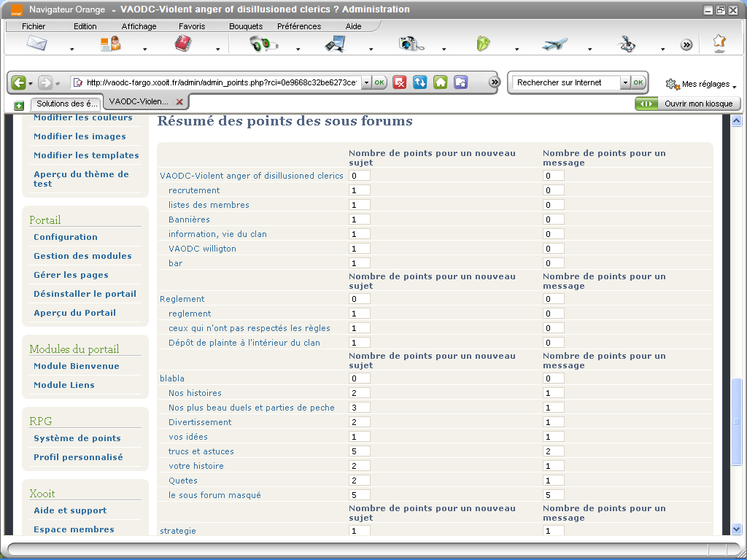Open Profil personnalisé link
747x560 pixels.
(78, 457)
